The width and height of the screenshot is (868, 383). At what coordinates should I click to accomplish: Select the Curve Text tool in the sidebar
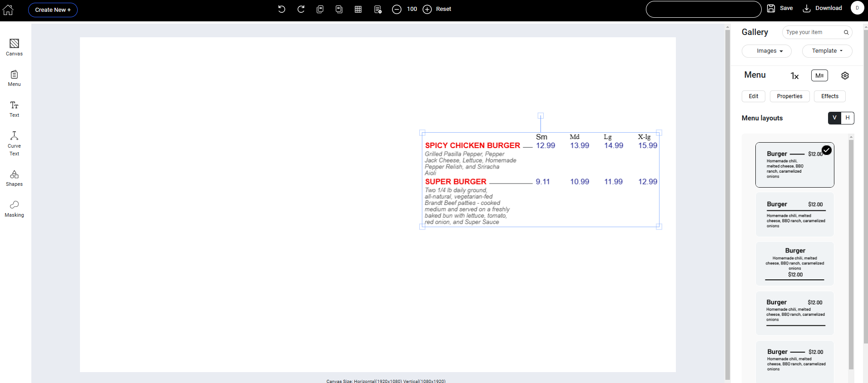pos(14,143)
